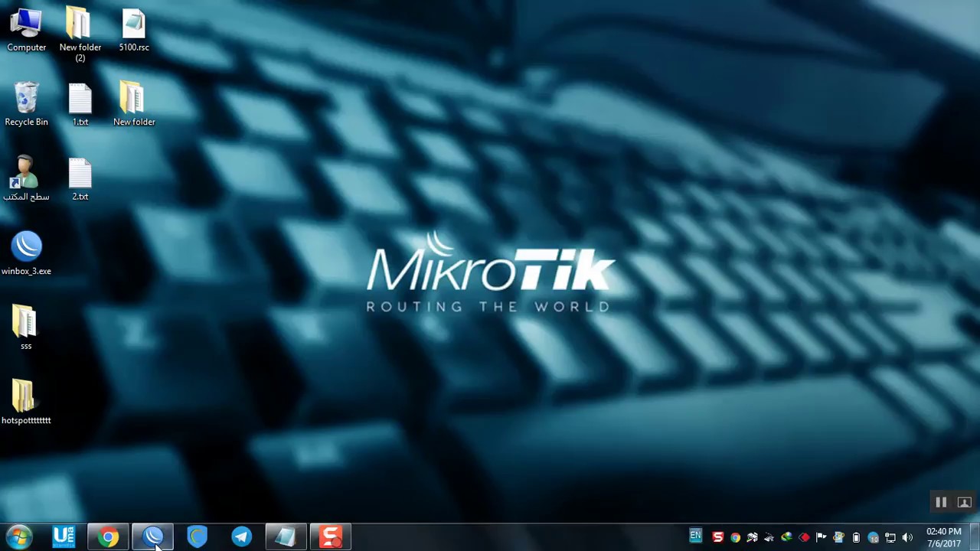
Task: Open the network connection tray icon
Action: click(890, 537)
